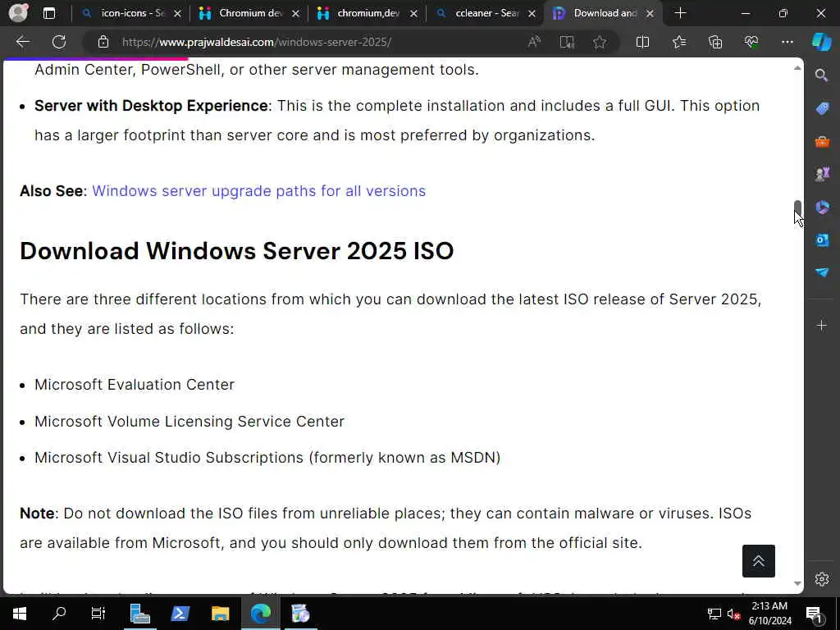
Task: Click the Server with Desktop Experience text
Action: (151, 106)
